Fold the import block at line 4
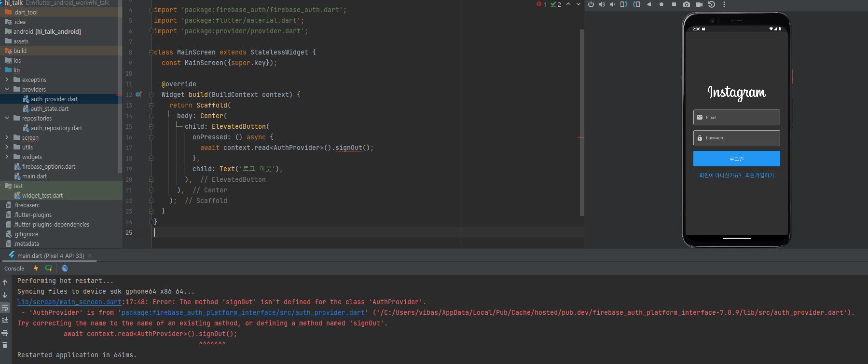Image resolution: width=868 pixels, height=364 pixels. pyautogui.click(x=151, y=10)
